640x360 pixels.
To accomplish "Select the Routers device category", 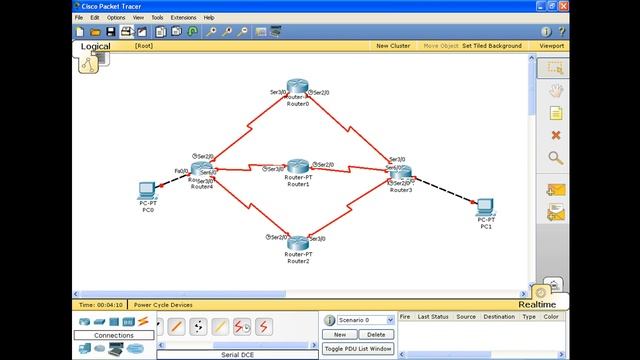I will click(84, 322).
